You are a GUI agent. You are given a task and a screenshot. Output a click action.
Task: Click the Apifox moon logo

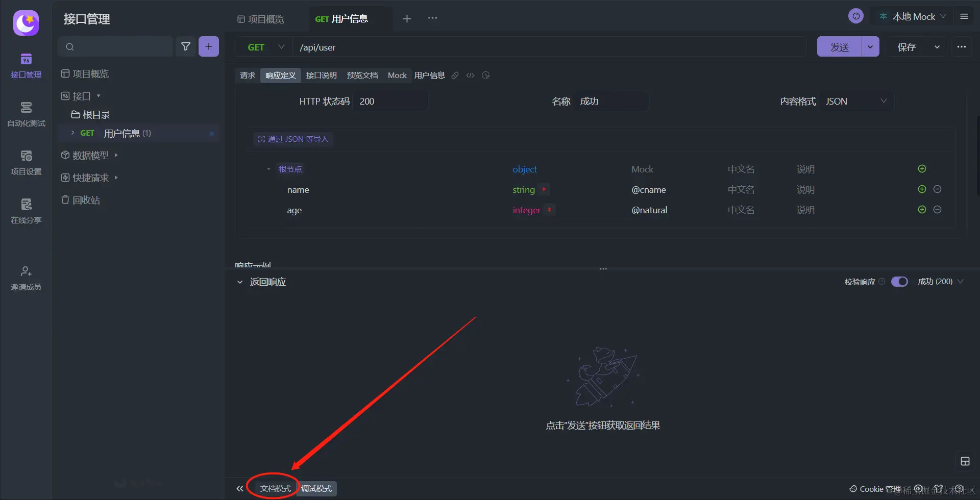26,23
